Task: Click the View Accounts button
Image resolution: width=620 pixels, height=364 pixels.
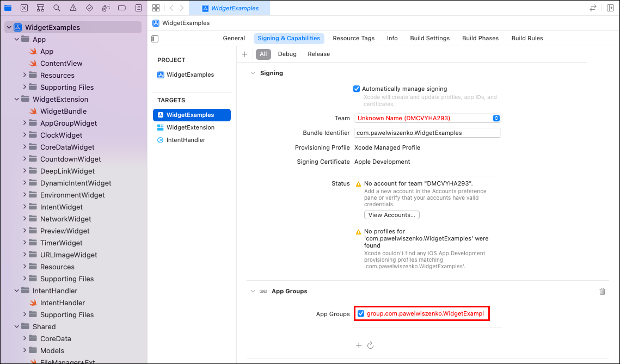Action: tap(392, 215)
